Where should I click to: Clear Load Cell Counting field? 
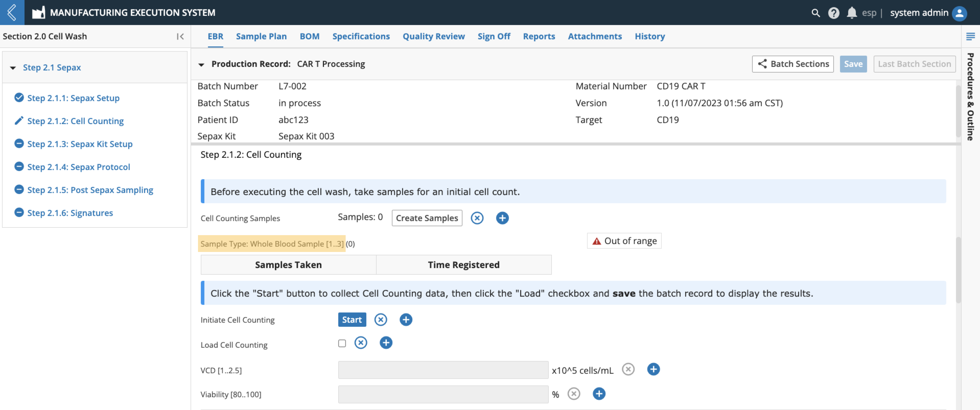point(361,343)
